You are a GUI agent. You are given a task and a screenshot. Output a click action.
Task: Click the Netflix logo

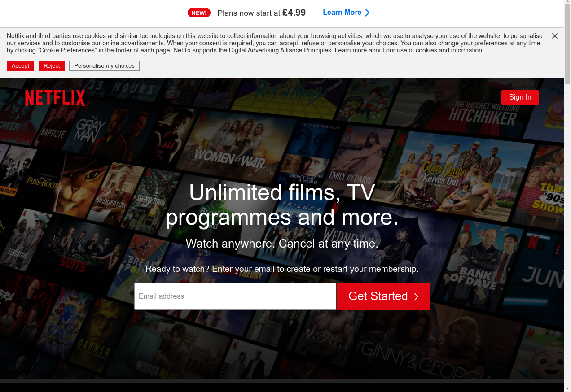click(55, 98)
